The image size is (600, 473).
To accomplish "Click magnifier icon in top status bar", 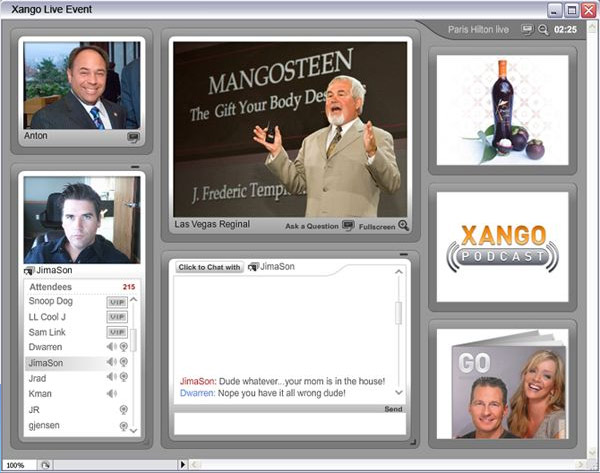I will (x=543, y=30).
